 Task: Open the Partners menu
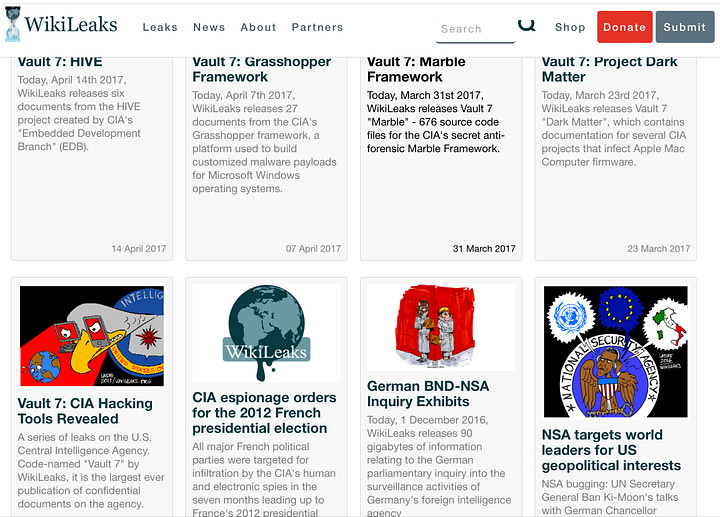(x=317, y=27)
